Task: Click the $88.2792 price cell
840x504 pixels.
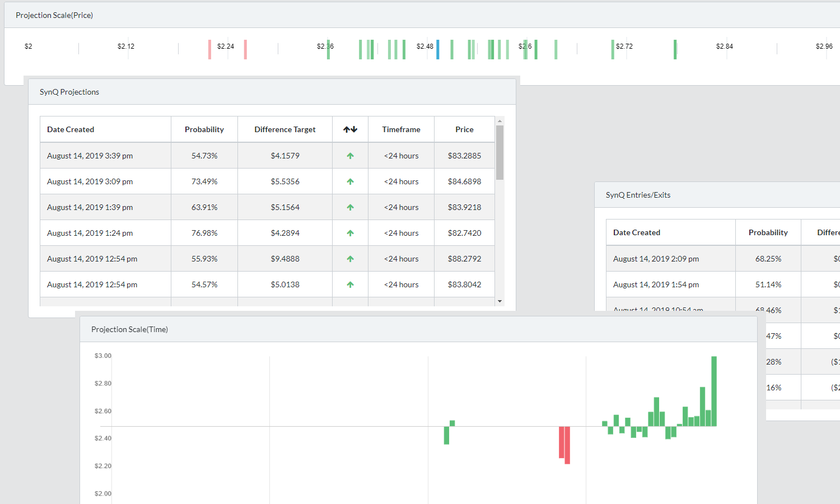Action: tap(464, 259)
